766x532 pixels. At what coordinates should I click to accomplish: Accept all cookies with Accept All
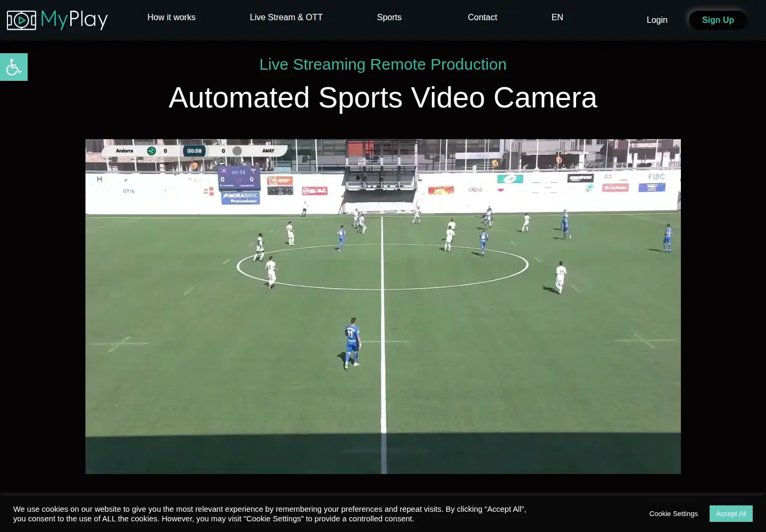[731, 513]
